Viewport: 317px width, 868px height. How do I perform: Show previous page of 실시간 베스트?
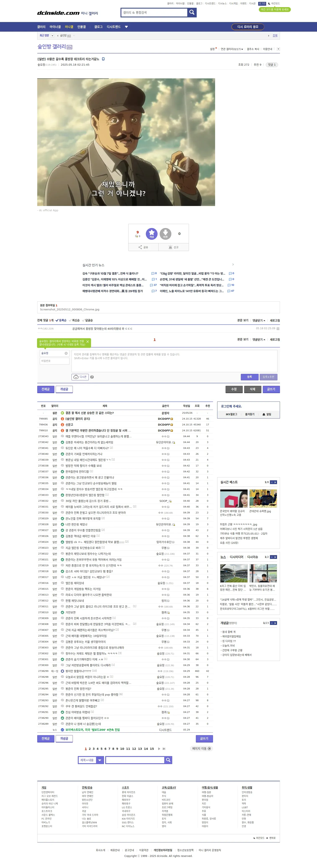click(x=272, y=482)
